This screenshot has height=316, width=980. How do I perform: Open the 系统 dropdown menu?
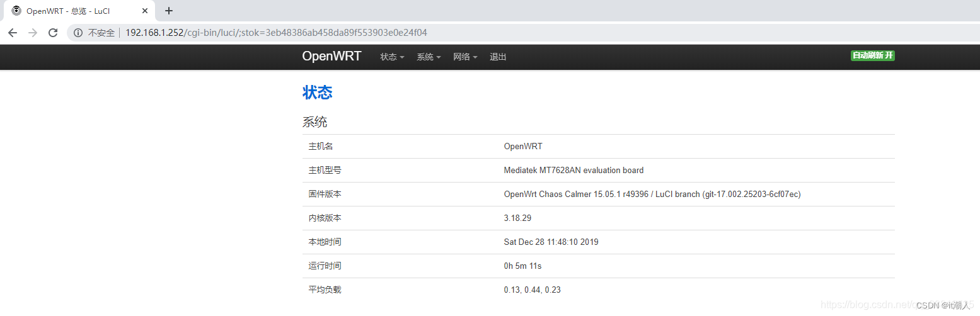coord(429,57)
